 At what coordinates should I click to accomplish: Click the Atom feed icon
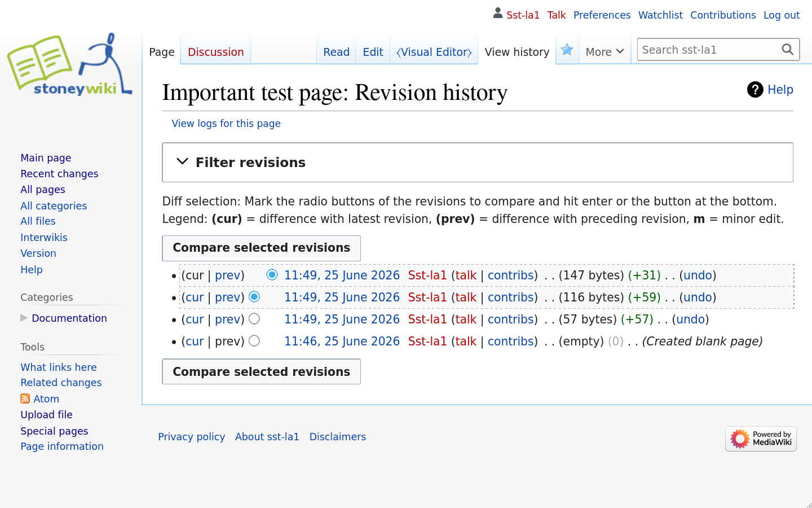(x=25, y=398)
